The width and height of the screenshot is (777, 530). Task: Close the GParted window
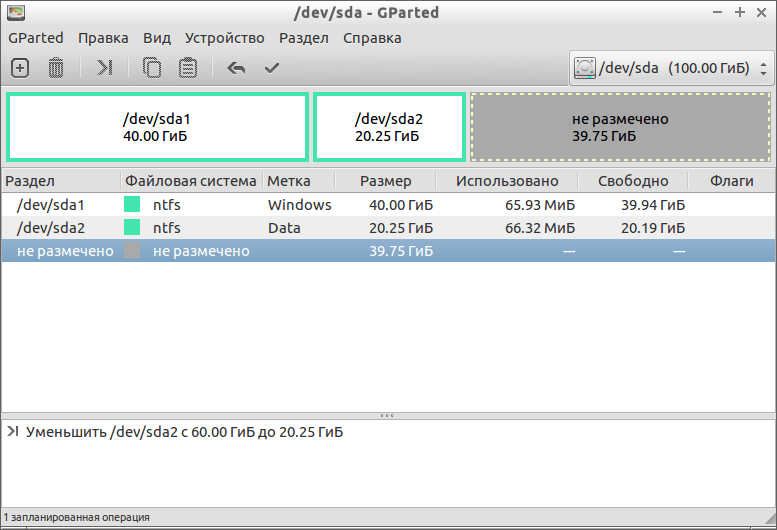762,12
